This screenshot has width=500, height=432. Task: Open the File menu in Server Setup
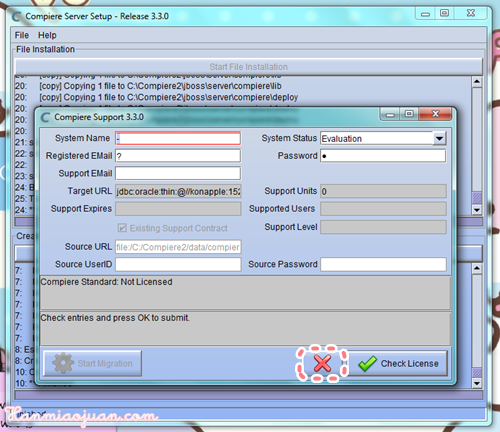click(x=22, y=35)
